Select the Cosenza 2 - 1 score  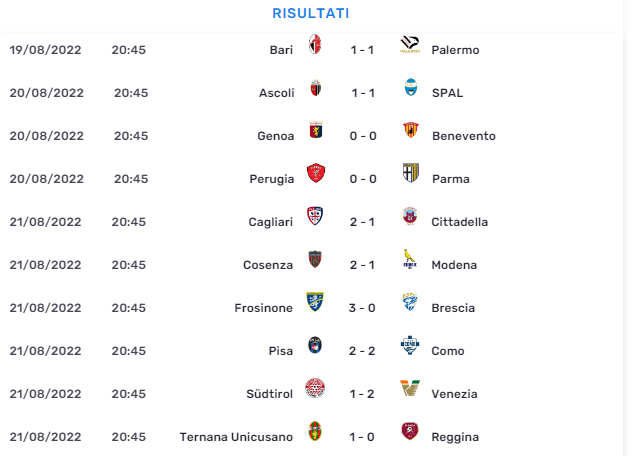(362, 265)
